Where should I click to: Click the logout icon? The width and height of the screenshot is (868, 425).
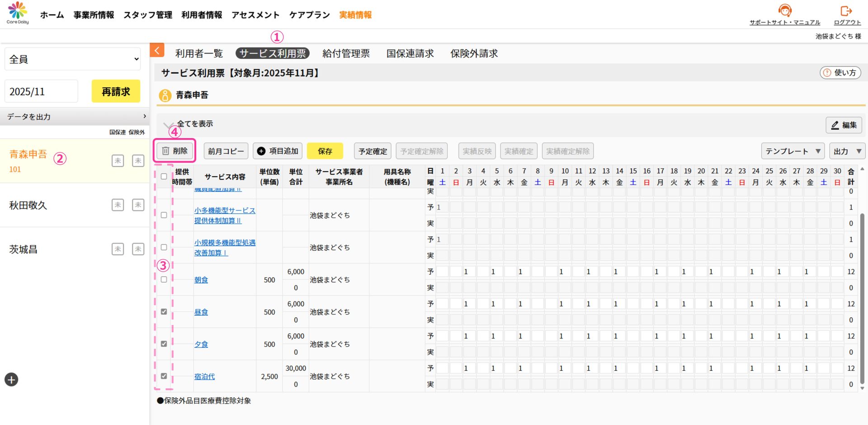click(x=846, y=11)
